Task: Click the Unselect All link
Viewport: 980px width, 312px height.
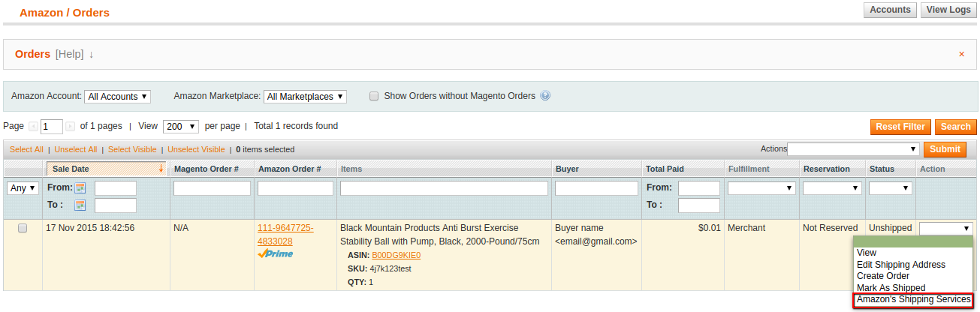Action: pos(76,149)
